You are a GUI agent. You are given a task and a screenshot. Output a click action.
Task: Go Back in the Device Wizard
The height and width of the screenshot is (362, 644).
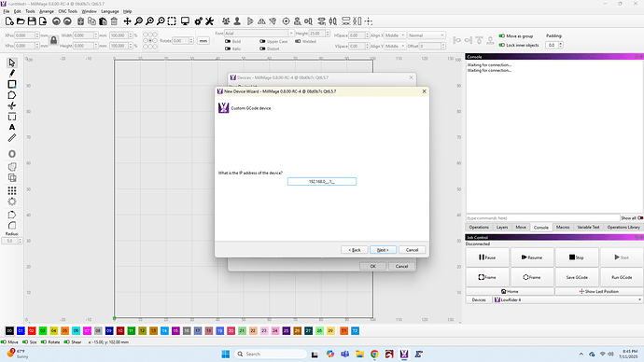point(355,250)
